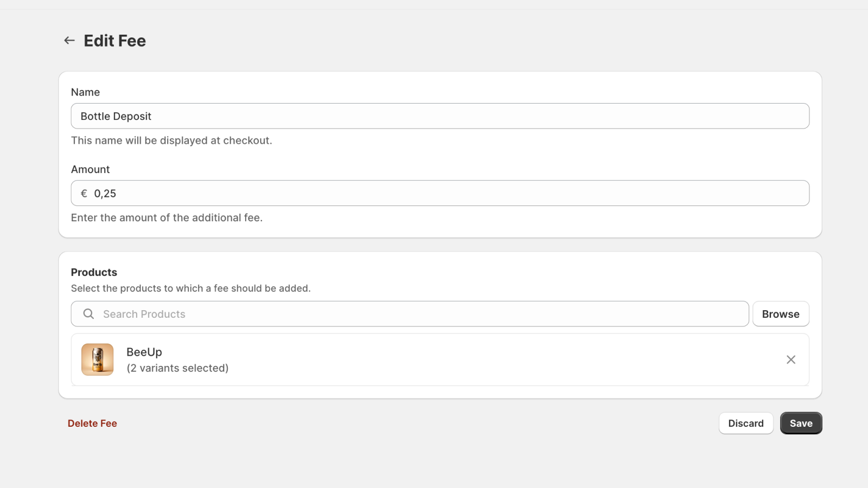Open Browse to pick products
Screen dimensions: 868x488
pyautogui.click(x=780, y=313)
